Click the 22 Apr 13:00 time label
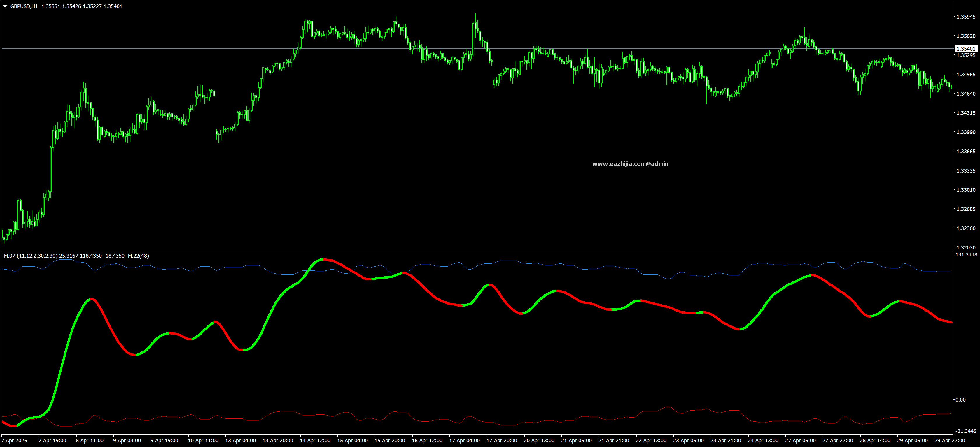 point(651,441)
